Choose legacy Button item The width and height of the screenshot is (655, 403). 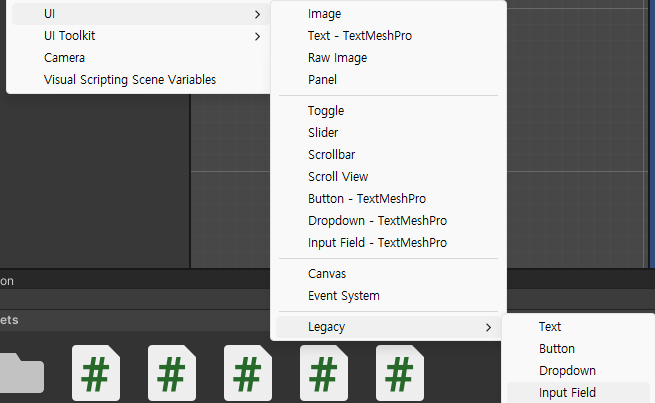[579, 349]
